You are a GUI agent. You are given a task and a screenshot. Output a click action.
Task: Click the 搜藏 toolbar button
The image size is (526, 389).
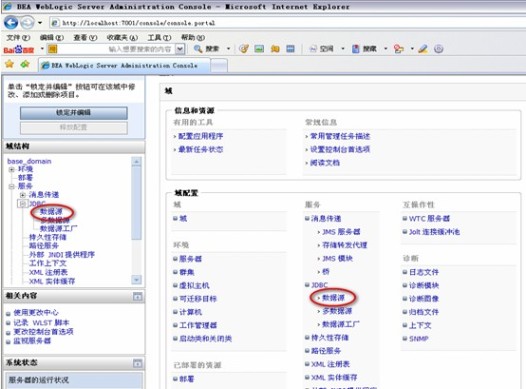[x=364, y=49]
